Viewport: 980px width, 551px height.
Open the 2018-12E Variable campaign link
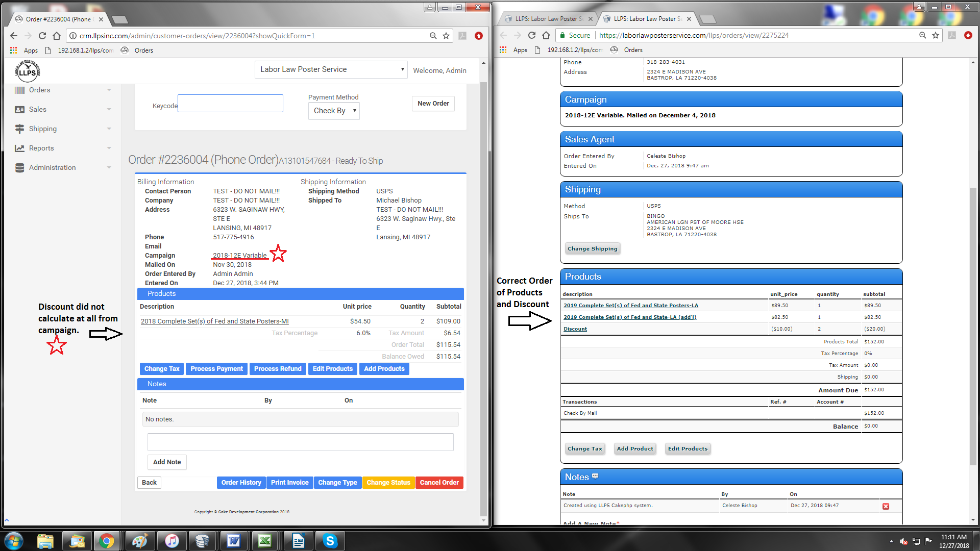point(239,255)
